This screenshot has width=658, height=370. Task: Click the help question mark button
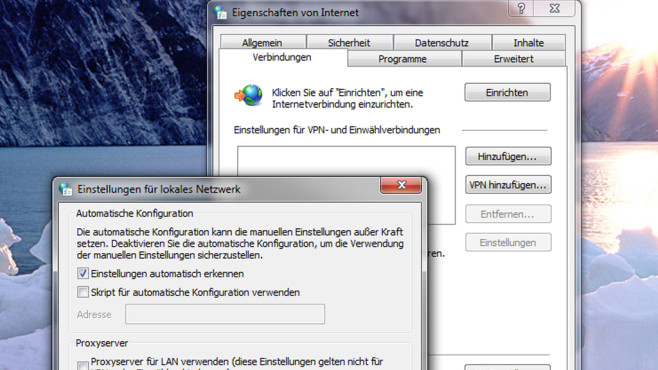[x=521, y=8]
